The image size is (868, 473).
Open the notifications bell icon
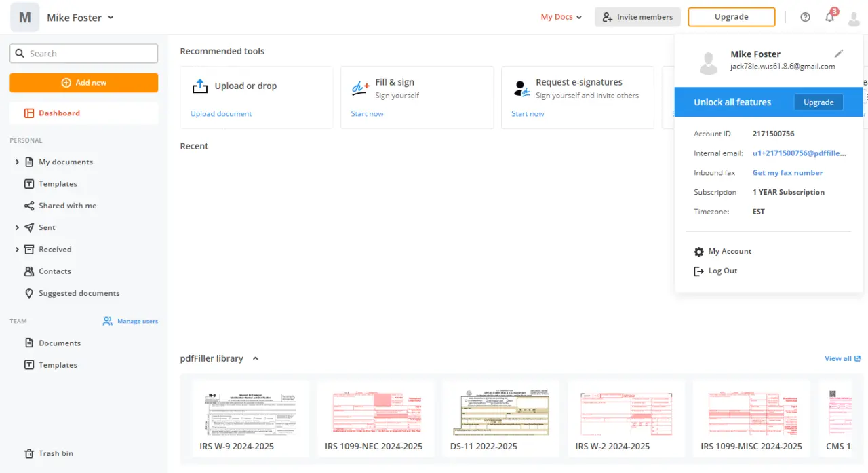pyautogui.click(x=830, y=17)
